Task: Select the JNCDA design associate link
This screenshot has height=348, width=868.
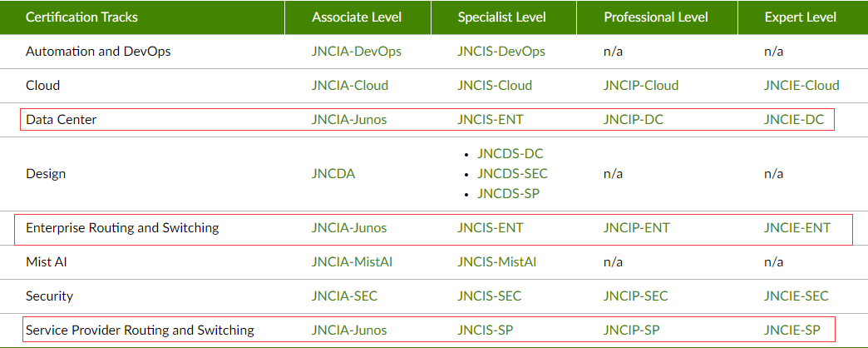Action: pyautogui.click(x=333, y=174)
